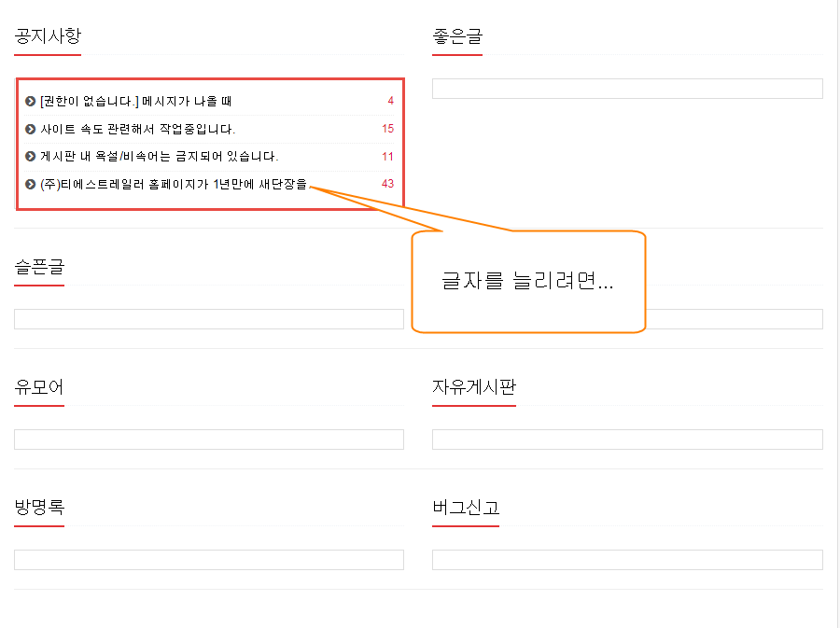Click comment count 11 on third notice

pos(388,157)
